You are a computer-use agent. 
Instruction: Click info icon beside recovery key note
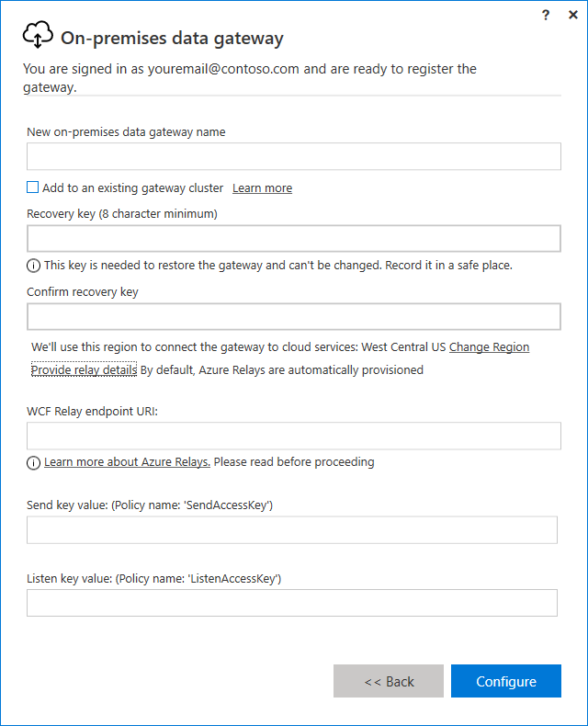[x=34, y=266]
